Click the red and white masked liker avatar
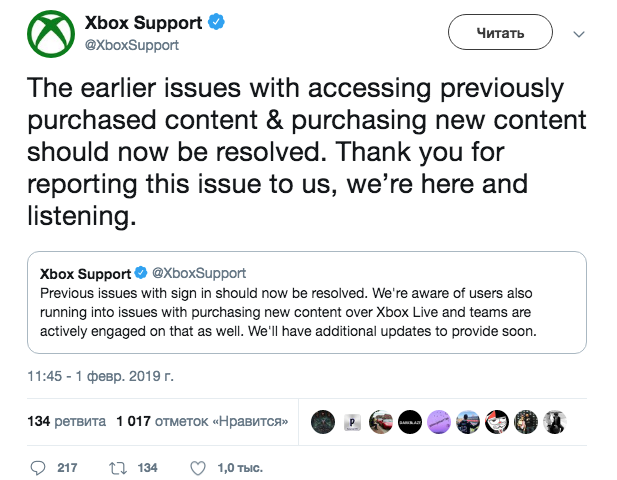 tap(497, 421)
